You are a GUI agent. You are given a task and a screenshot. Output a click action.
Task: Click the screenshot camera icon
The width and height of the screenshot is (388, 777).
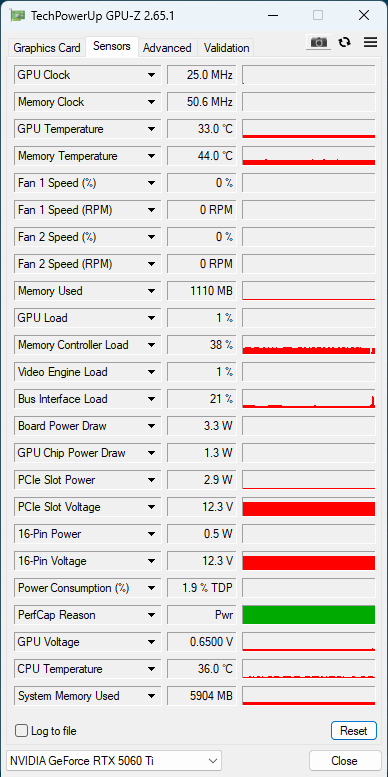pyautogui.click(x=319, y=43)
